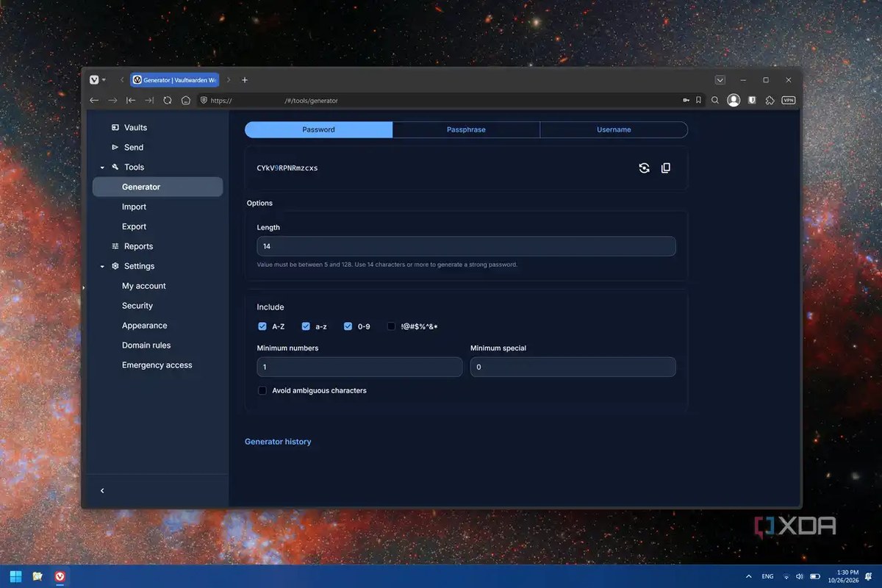Open a new browser tab
This screenshot has width=882, height=588.
tap(245, 79)
